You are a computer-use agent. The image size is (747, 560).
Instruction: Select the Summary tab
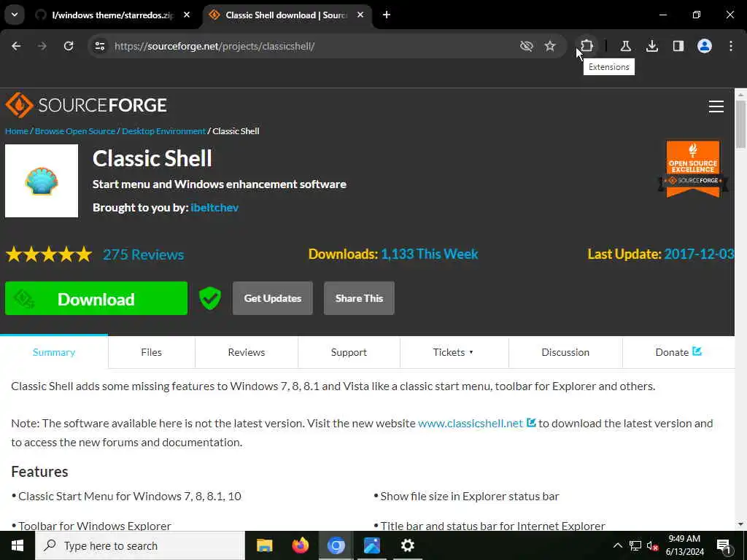pos(54,352)
